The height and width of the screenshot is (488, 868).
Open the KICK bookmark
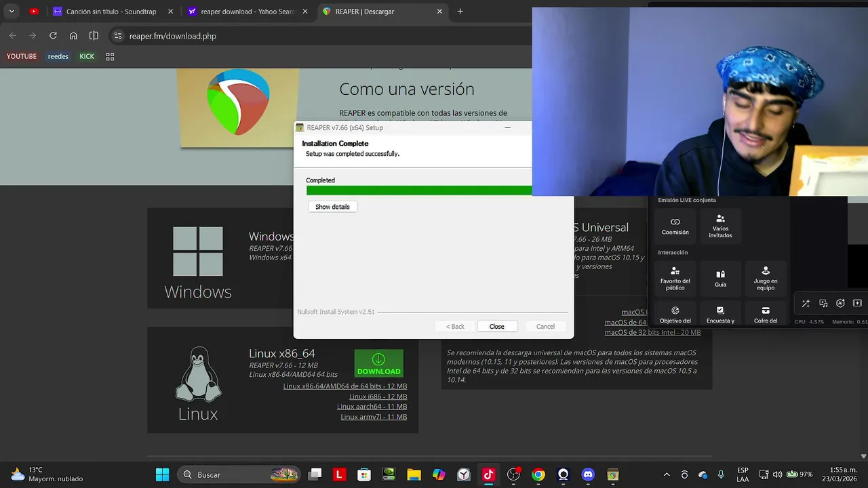point(87,56)
